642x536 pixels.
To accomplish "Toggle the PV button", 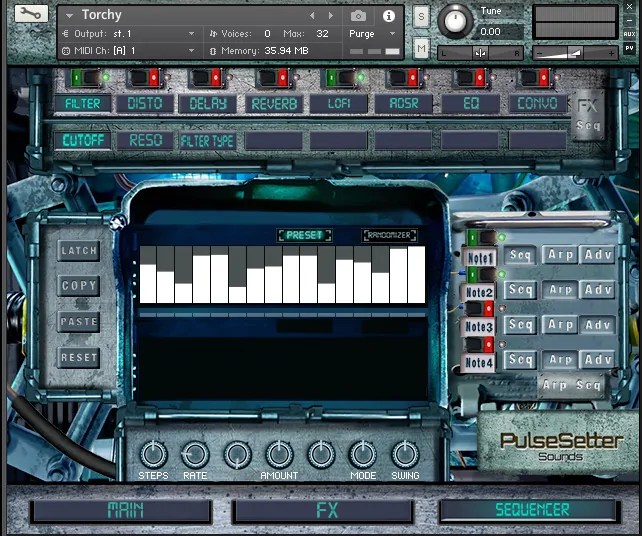I will pos(629,48).
